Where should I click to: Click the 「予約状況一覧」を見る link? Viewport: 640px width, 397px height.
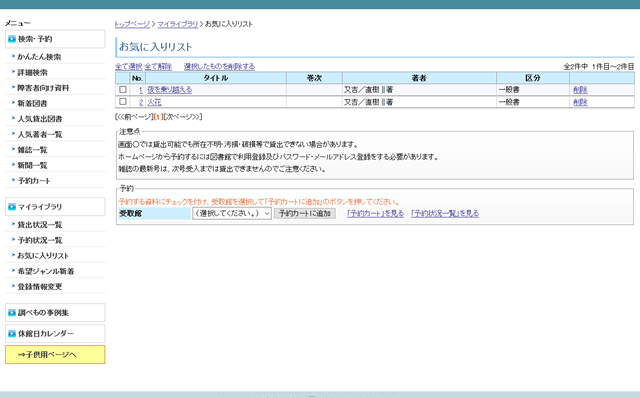(445, 213)
